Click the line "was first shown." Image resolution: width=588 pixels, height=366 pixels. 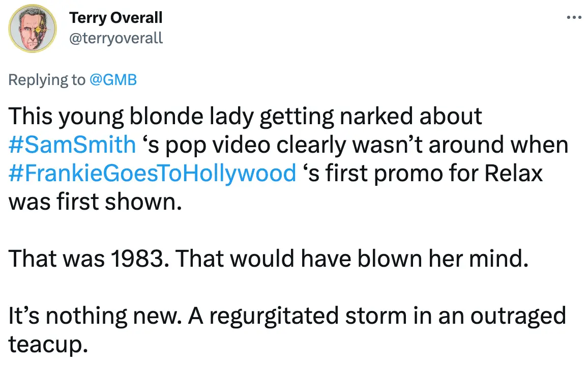(x=94, y=202)
